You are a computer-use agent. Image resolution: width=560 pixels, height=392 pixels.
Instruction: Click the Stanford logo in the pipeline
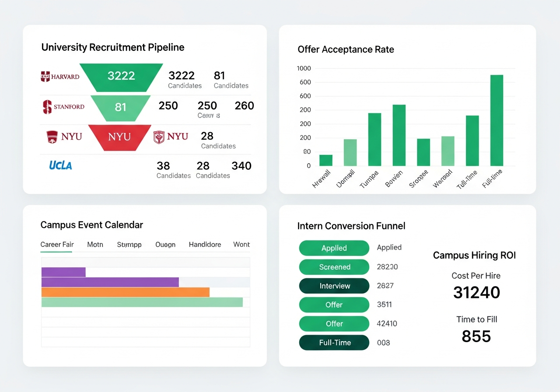(63, 107)
